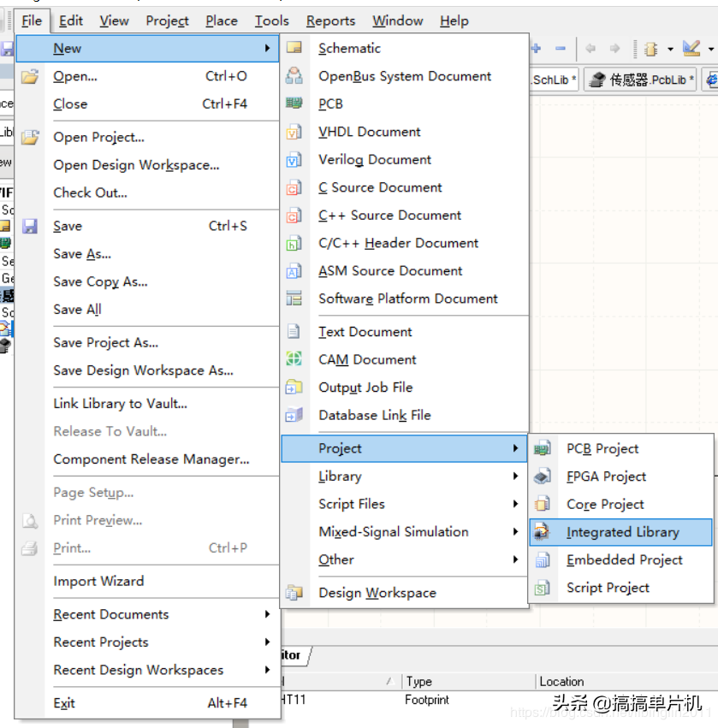Open the Help menu
This screenshot has width=718, height=728.
(x=454, y=21)
